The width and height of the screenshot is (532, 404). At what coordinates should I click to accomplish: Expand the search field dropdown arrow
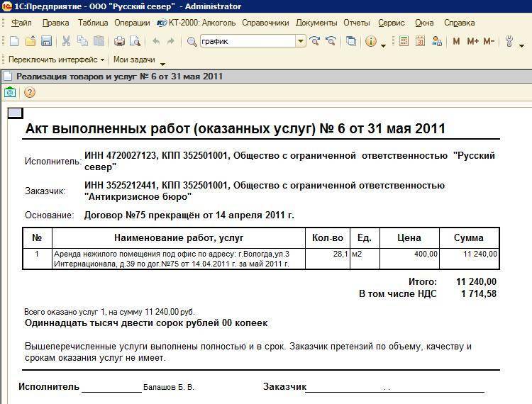pos(301,42)
